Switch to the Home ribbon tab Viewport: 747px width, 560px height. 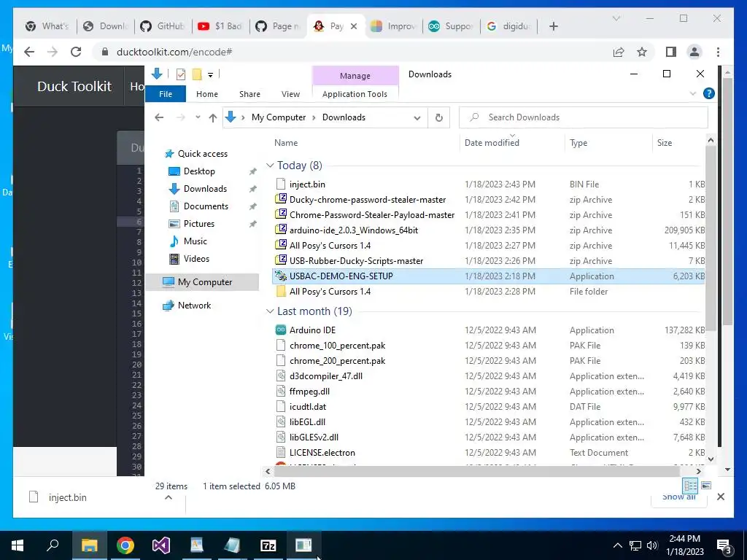[206, 94]
